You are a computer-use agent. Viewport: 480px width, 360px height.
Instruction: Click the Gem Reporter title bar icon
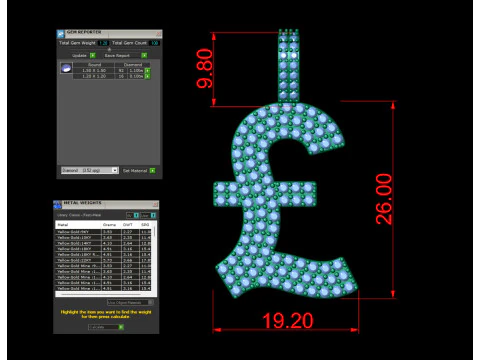61,34
